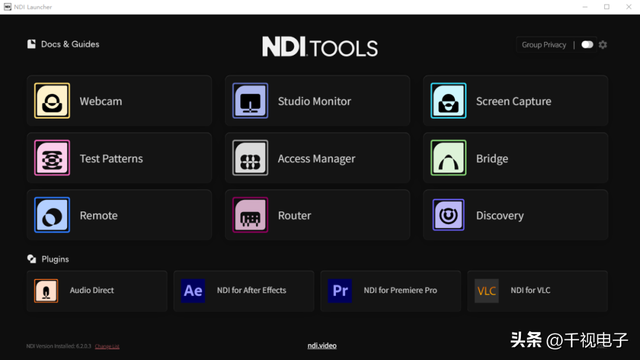Open the Remote tool icon
Viewport: 640px width, 360px height.
[x=52, y=215]
